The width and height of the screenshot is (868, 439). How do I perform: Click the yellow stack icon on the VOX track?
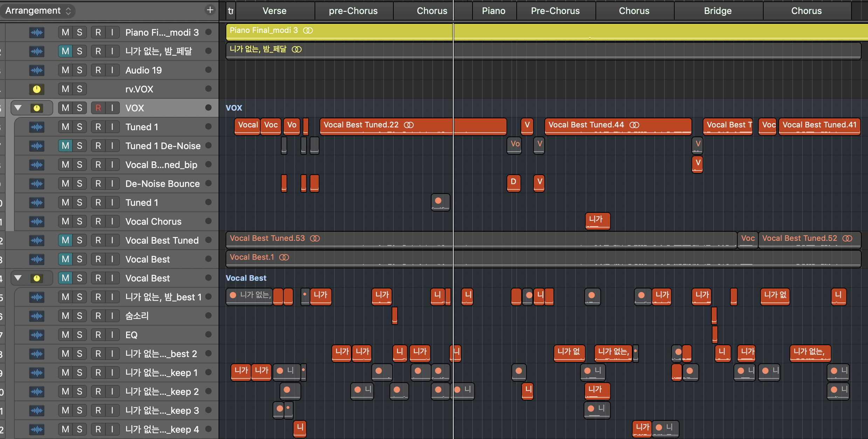36,108
